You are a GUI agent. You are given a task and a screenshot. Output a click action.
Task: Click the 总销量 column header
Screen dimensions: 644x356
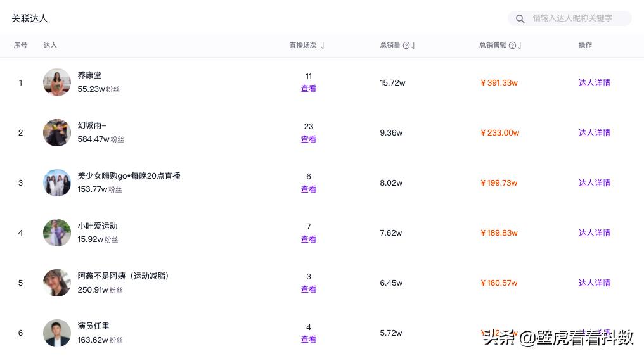point(390,45)
